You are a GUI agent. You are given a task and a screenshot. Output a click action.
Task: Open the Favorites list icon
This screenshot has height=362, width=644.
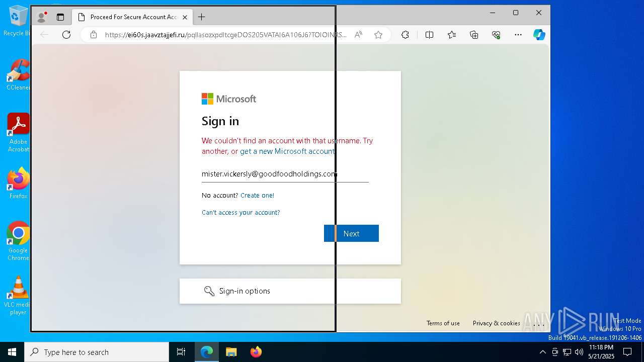click(452, 35)
